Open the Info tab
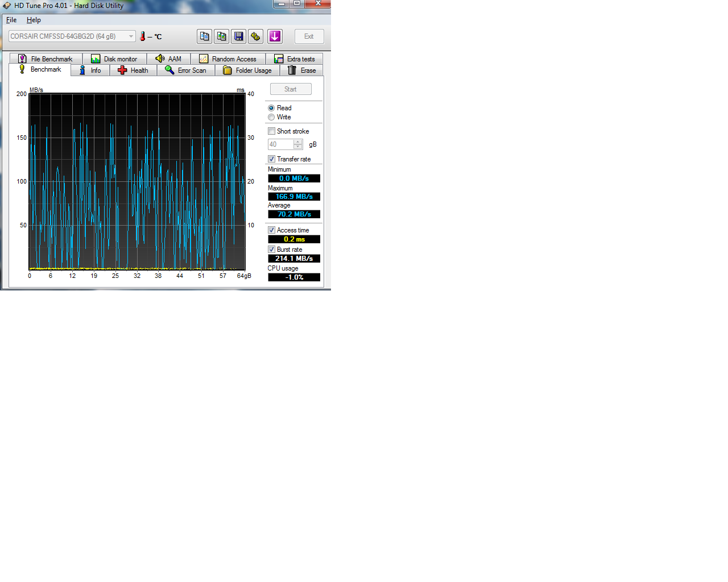 [x=90, y=70]
